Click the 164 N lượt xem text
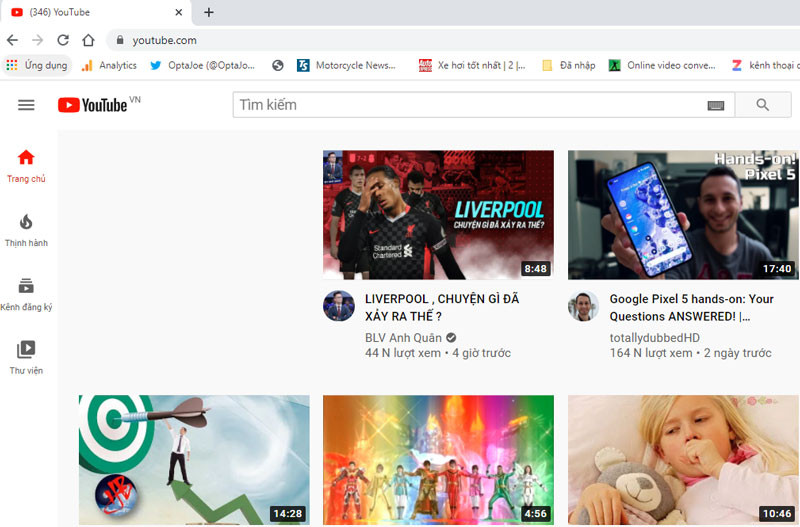The width and height of the screenshot is (800, 527). tap(651, 353)
